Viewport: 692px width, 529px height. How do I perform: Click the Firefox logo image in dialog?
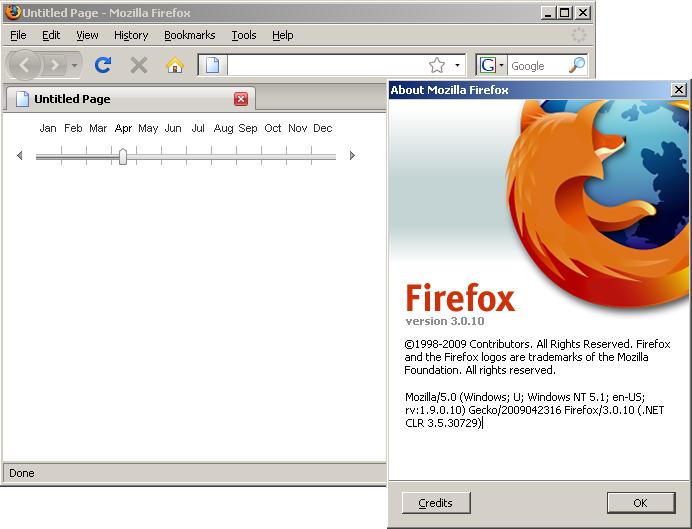click(598, 203)
